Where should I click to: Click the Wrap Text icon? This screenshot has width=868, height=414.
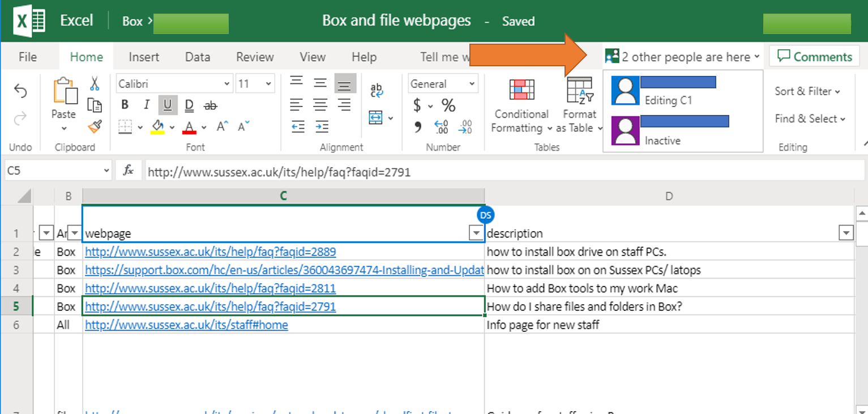[377, 91]
